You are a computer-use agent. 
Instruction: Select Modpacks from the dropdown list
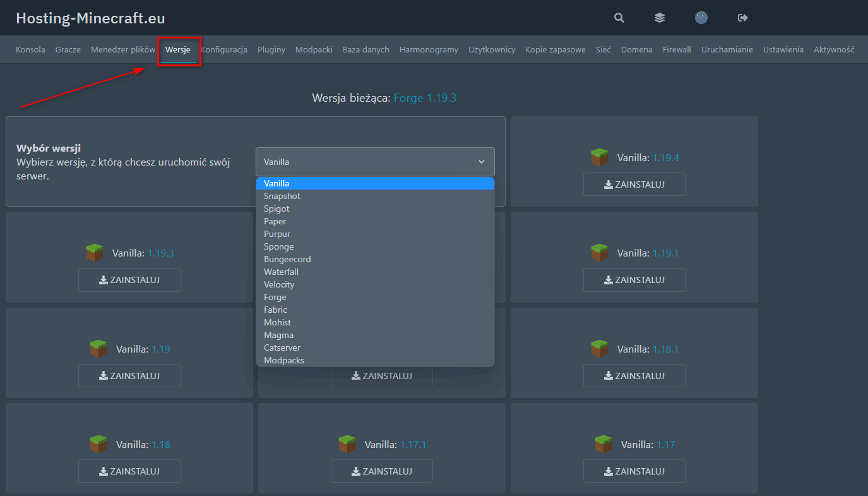click(x=375, y=360)
